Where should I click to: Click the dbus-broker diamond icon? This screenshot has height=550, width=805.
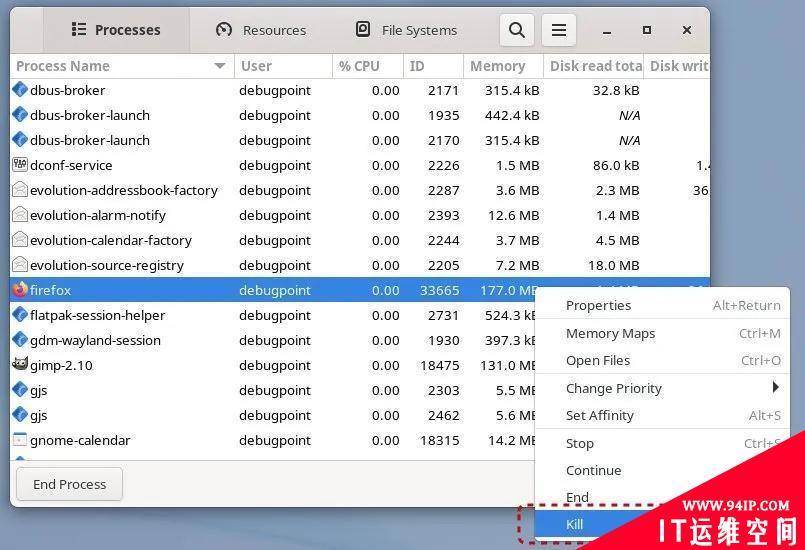pos(20,90)
